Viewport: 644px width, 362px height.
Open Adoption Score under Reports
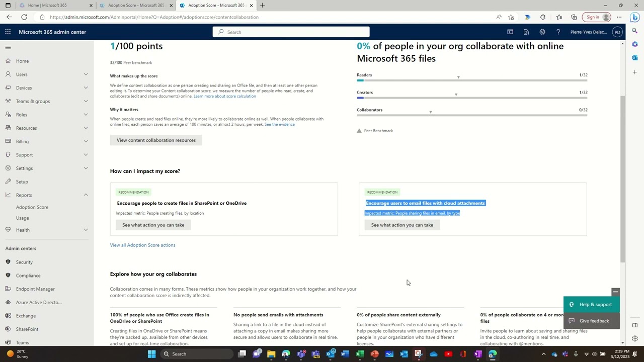(32, 207)
